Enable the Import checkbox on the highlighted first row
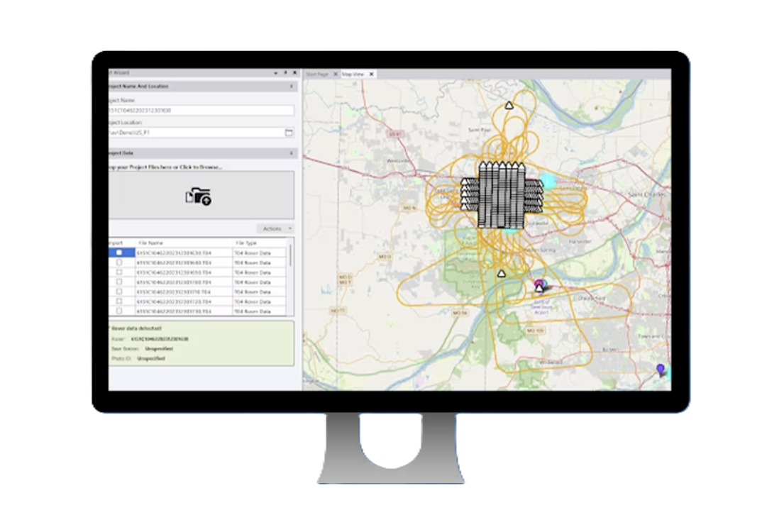Viewport: 784px width, 532px height. [x=118, y=253]
